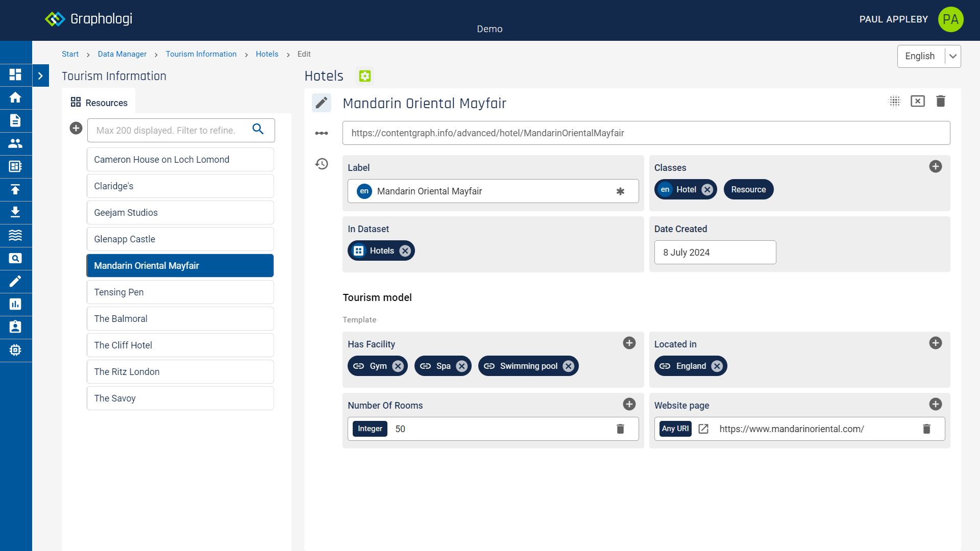Add a new Has Facility value
This screenshot has width=980, height=551.
click(629, 343)
